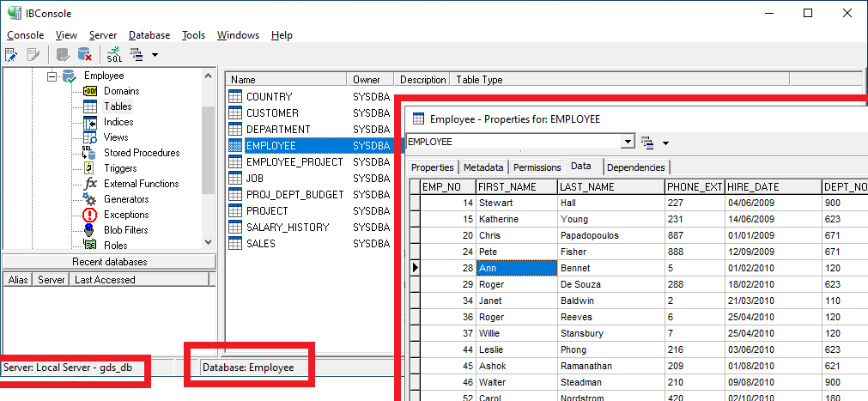Click the Domains icon in the tree

89,91
